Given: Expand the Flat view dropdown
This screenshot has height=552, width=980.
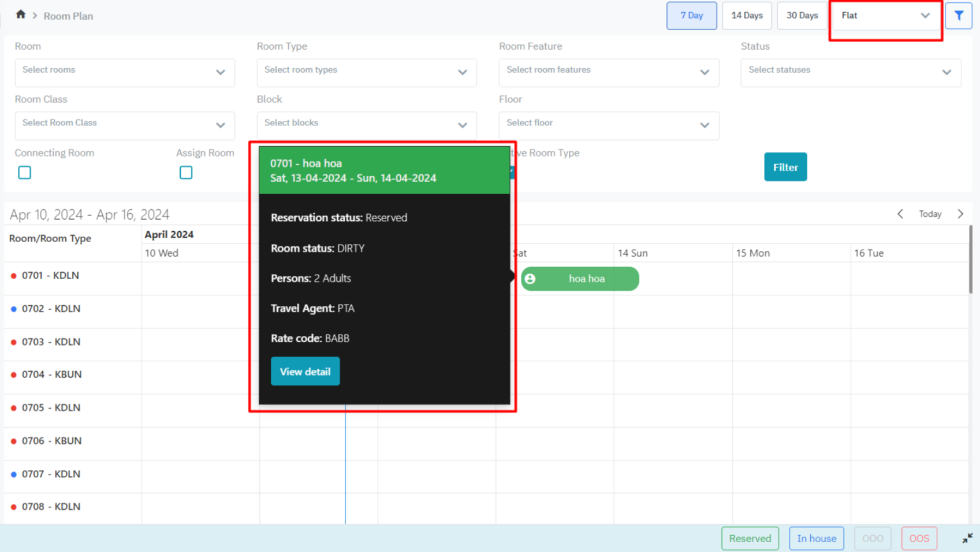Looking at the screenshot, I should click(885, 16).
